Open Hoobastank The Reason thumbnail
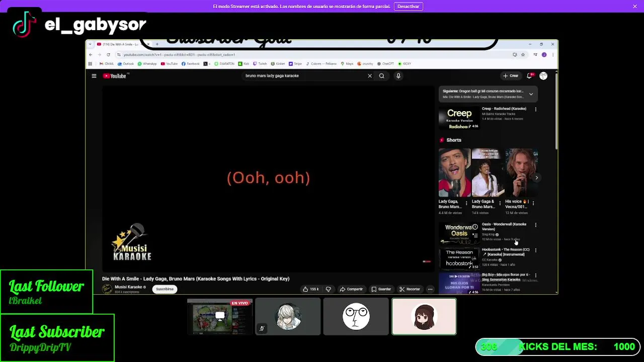644x362 pixels. coord(459,258)
